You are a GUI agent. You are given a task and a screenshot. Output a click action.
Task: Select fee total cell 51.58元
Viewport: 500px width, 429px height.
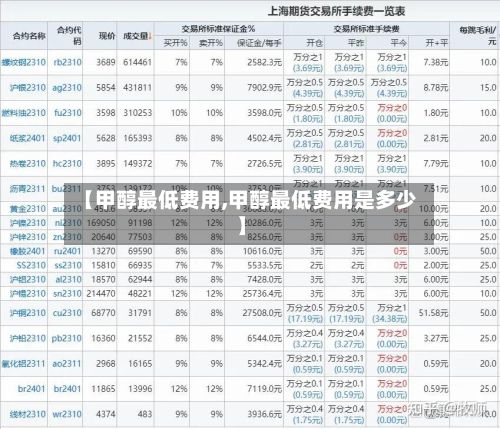[x=434, y=313]
